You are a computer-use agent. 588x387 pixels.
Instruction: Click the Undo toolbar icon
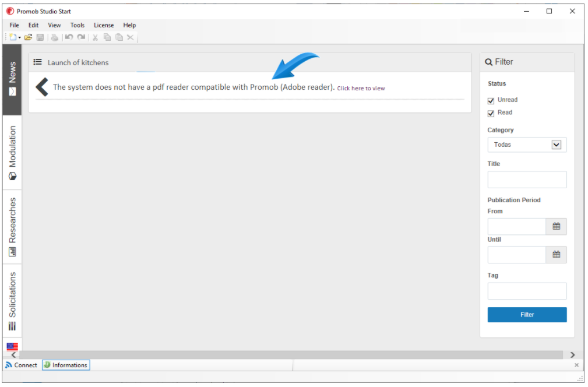tap(69, 37)
